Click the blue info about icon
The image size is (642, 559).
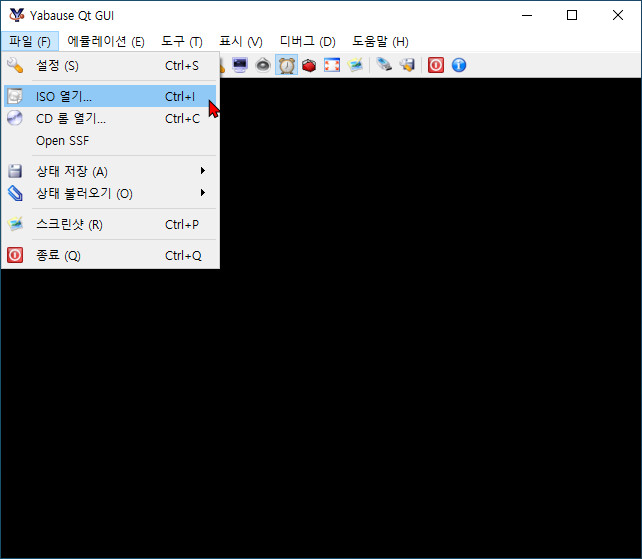pyautogui.click(x=459, y=65)
